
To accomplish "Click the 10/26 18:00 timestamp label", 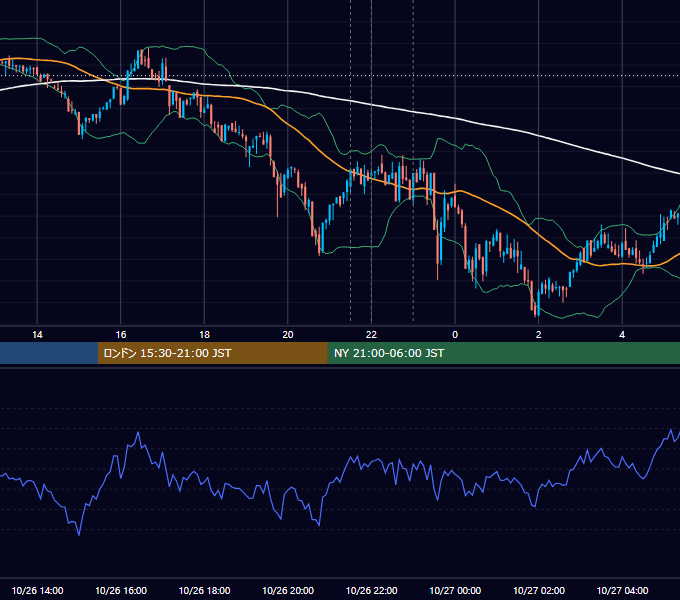I will pos(204,590).
